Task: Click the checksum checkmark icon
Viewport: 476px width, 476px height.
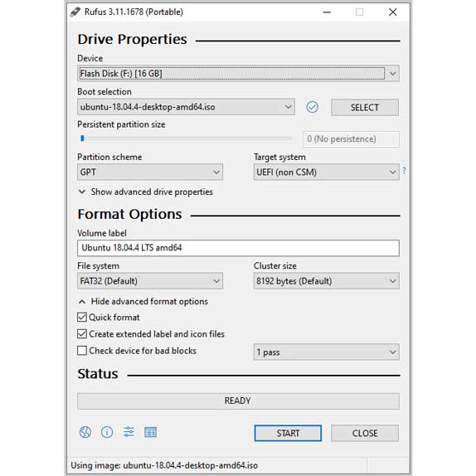Action: tap(312, 107)
